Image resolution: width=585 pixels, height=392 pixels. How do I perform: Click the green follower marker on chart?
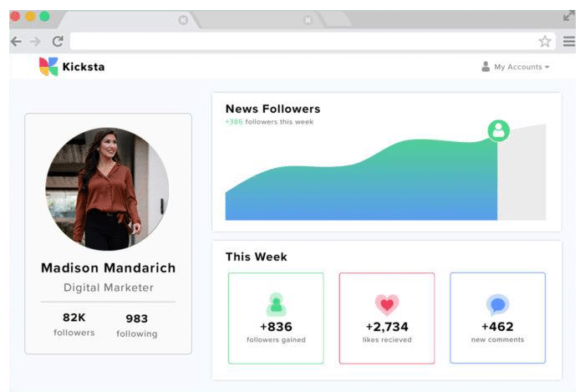tap(499, 130)
